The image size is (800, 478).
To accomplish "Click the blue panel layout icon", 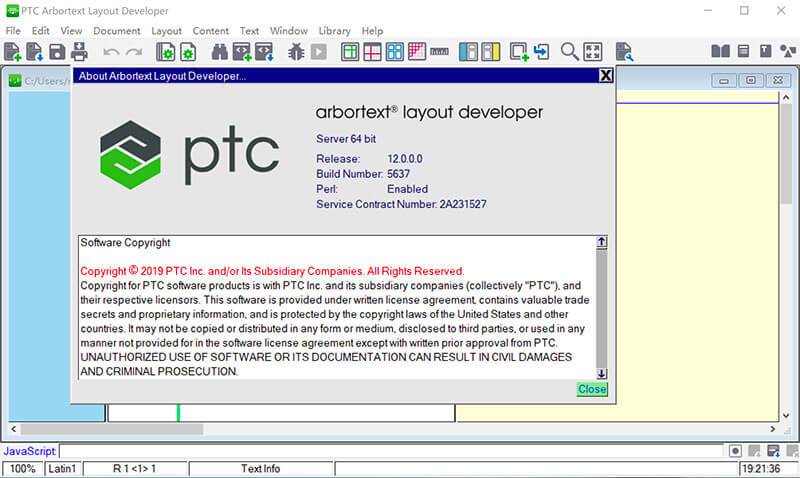I will point(468,52).
